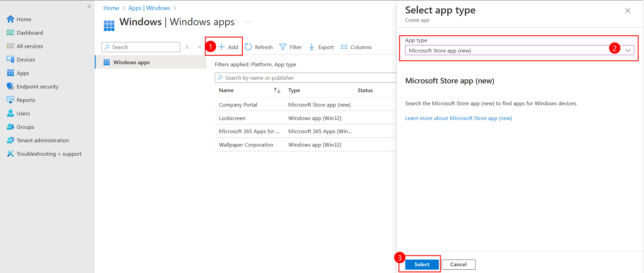Sort by Name column arrows

pos(277,90)
